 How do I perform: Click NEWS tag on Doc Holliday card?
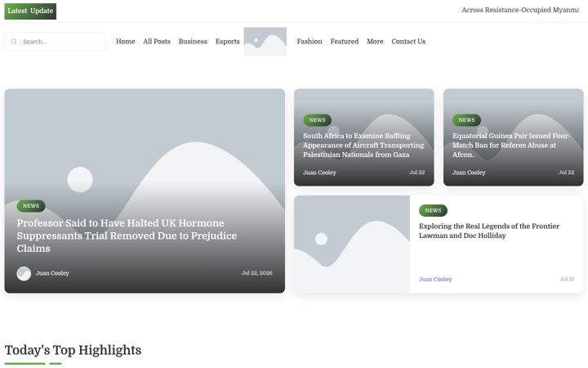(x=433, y=211)
